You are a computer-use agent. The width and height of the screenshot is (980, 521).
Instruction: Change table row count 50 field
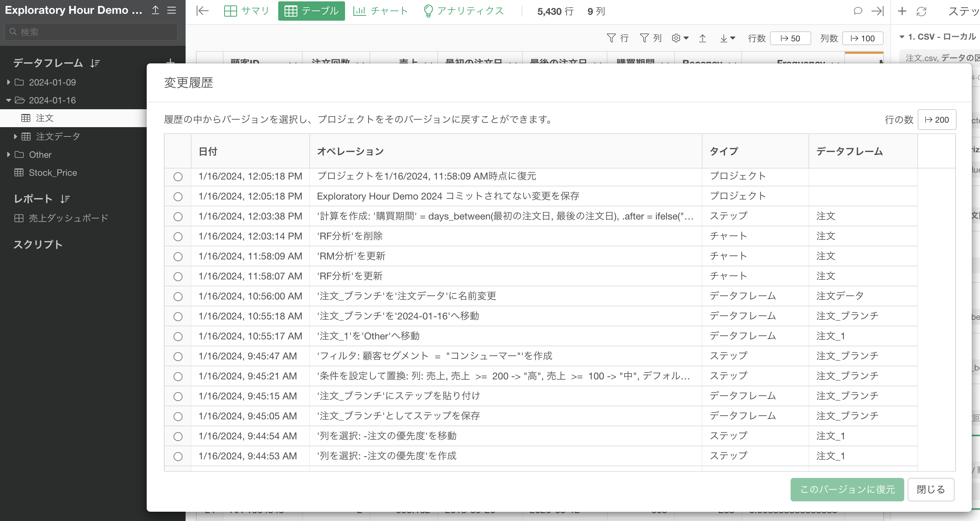(790, 39)
